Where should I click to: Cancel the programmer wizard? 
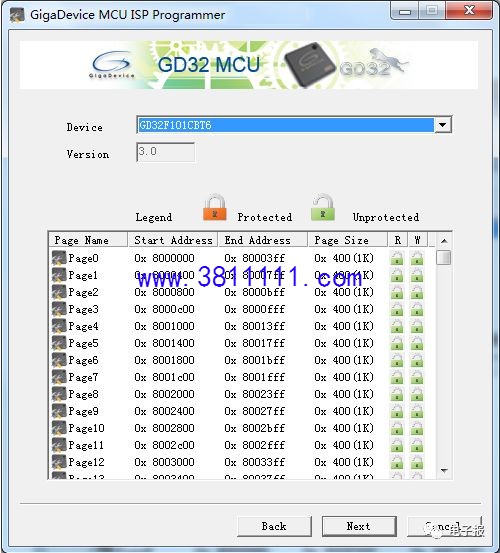pyautogui.click(x=444, y=527)
